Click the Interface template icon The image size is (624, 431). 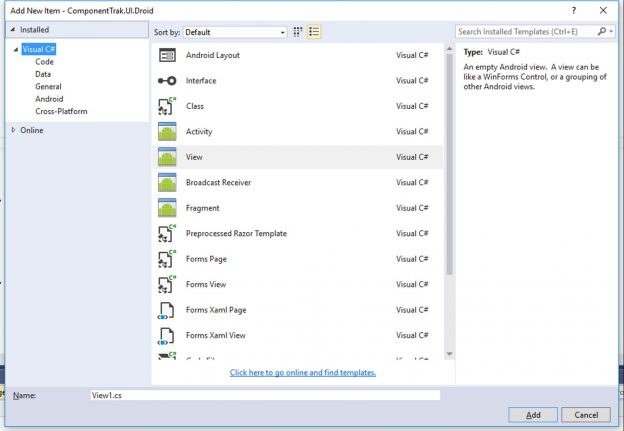pos(167,81)
